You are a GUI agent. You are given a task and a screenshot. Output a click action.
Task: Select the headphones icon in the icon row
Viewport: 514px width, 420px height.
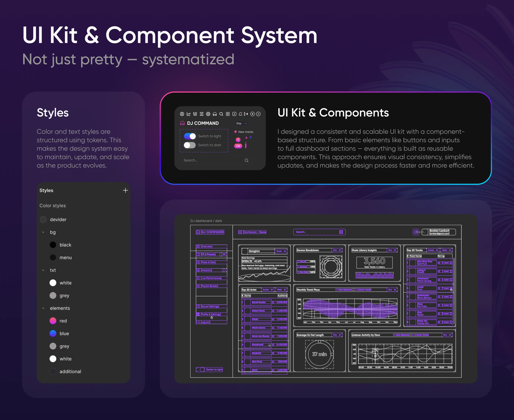point(215,114)
